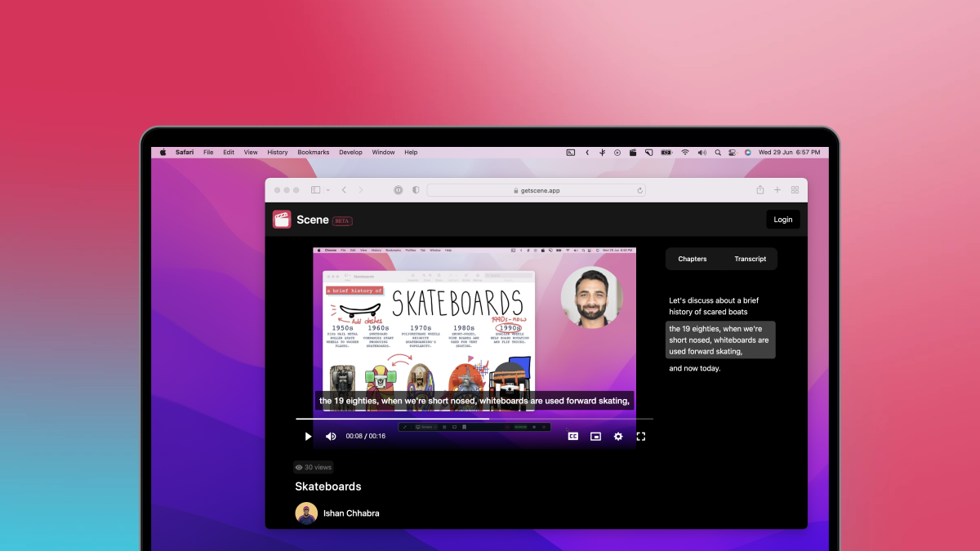
Task: Open the Window menu
Action: click(x=383, y=153)
